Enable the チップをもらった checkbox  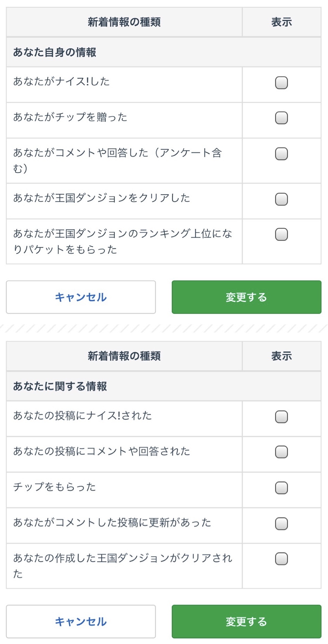pyautogui.click(x=281, y=488)
